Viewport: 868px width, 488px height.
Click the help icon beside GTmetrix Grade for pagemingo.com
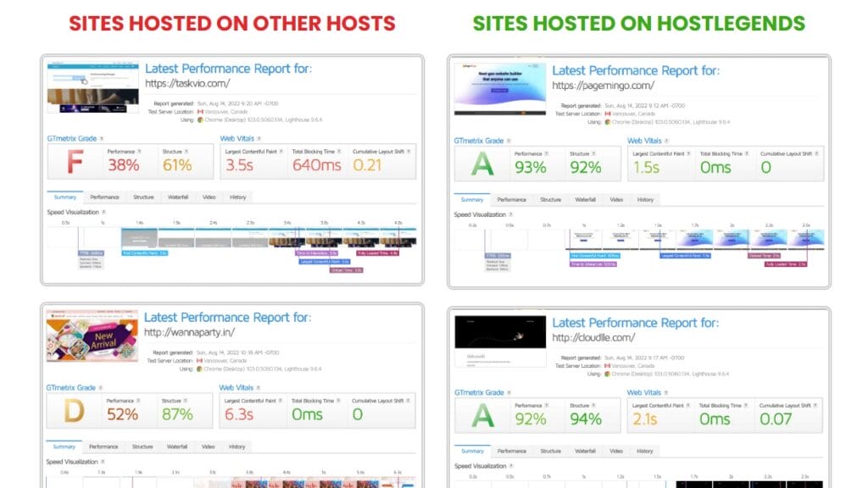point(509,141)
